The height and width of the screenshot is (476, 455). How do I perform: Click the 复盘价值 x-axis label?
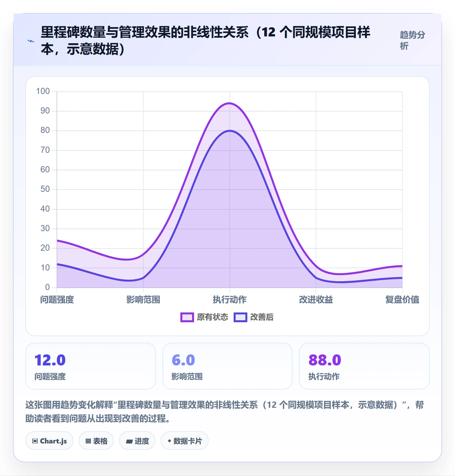click(402, 299)
